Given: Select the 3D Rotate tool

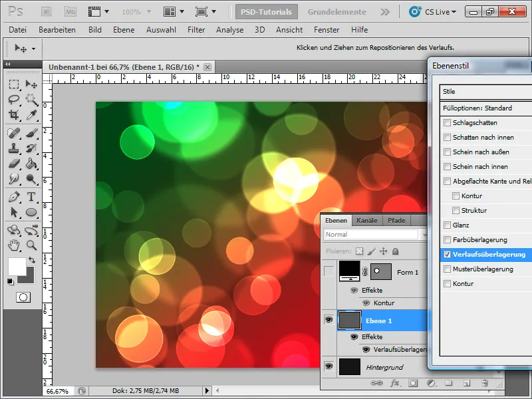Looking at the screenshot, I should pyautogui.click(x=13, y=230).
